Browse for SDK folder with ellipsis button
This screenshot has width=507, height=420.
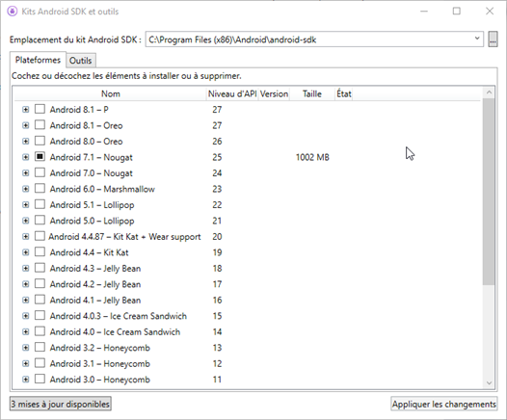pyautogui.click(x=493, y=39)
